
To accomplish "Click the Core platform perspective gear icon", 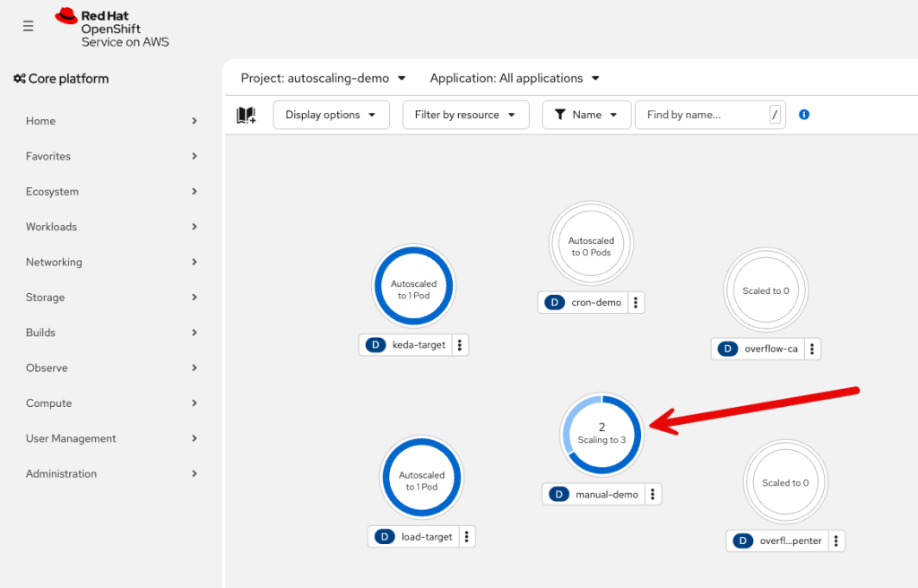I will tap(20, 79).
